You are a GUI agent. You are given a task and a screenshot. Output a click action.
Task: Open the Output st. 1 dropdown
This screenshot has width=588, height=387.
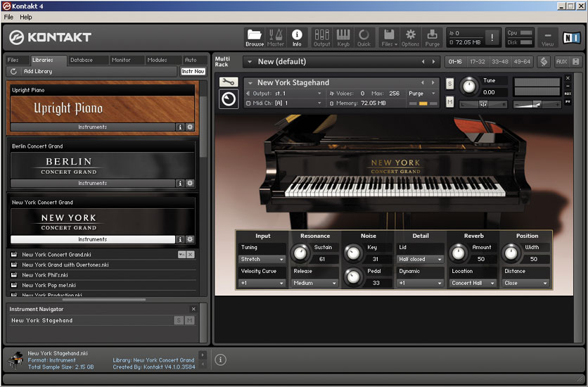point(284,94)
